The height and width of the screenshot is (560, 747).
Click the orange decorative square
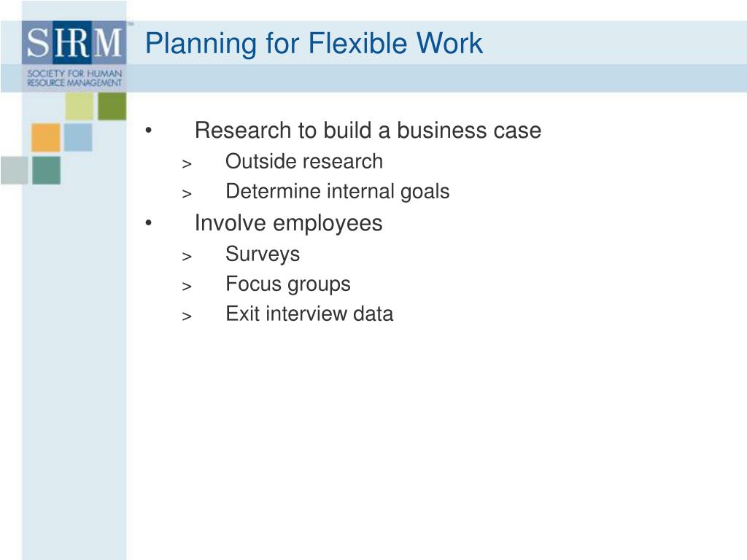pos(46,138)
